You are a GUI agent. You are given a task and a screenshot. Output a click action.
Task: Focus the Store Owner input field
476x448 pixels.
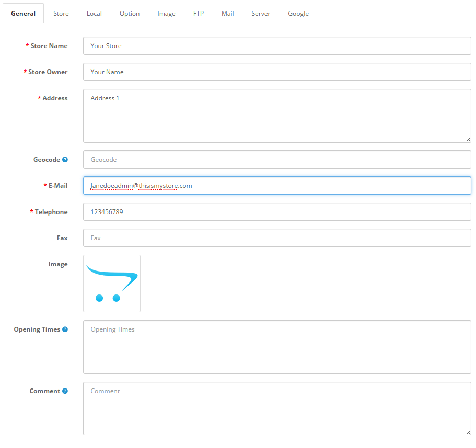pos(277,72)
